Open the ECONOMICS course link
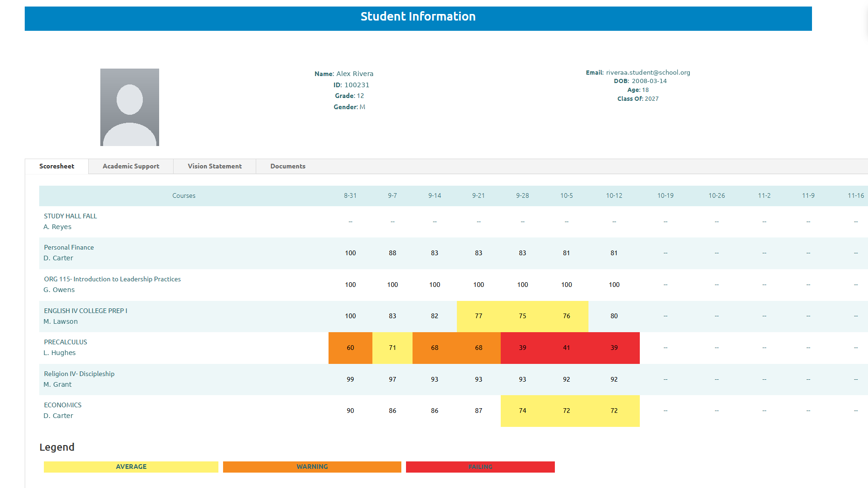Image resolution: width=868 pixels, height=488 pixels. (x=63, y=405)
